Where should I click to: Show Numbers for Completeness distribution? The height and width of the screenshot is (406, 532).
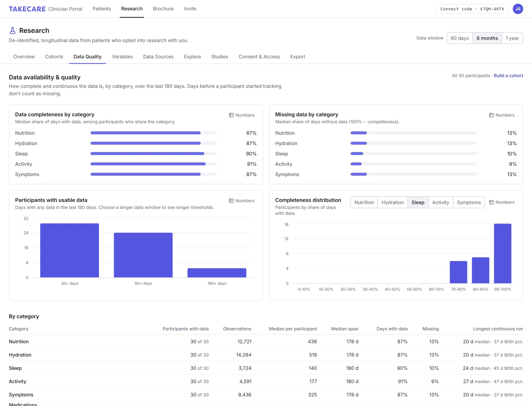coord(502,202)
